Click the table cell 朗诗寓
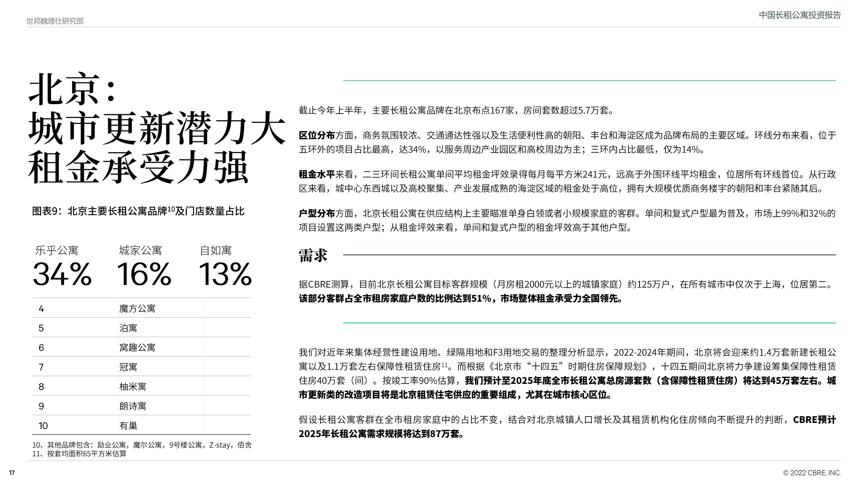 [x=133, y=406]
